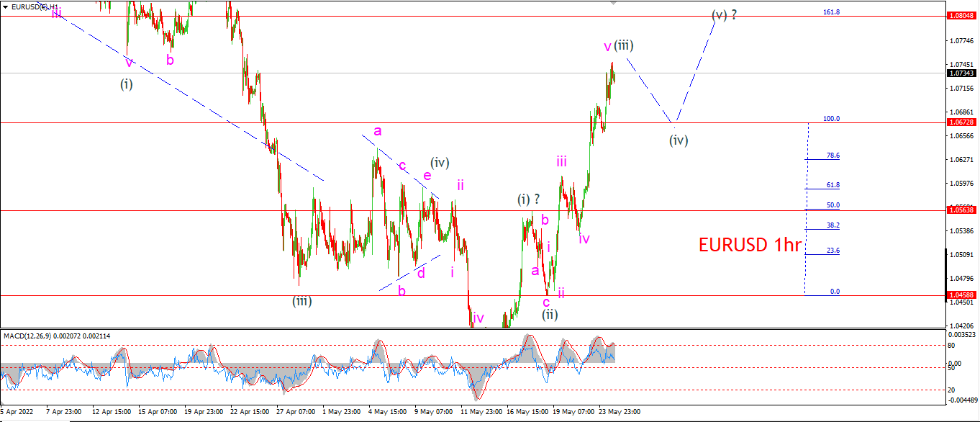Select the magenta iii label above the rally

(x=561, y=161)
